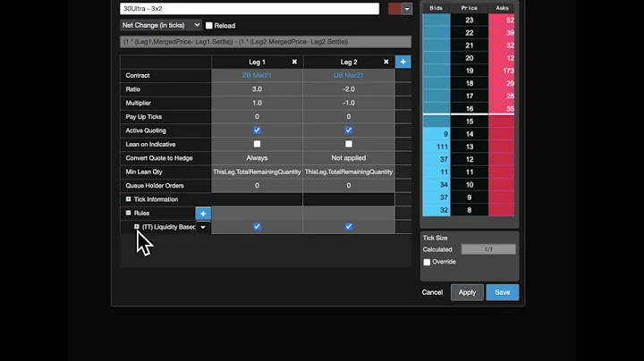Collapse the Rules section
Screen dimensions: 644x361
point(128,213)
